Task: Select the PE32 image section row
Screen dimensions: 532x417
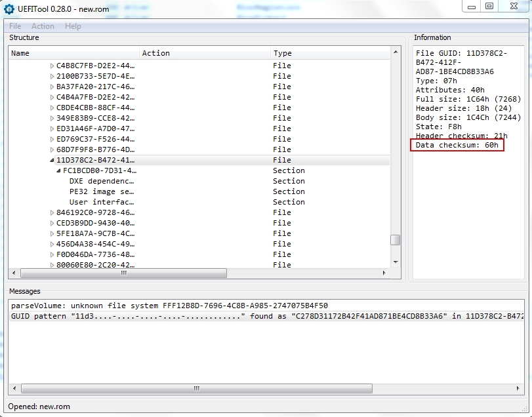Action: point(199,191)
